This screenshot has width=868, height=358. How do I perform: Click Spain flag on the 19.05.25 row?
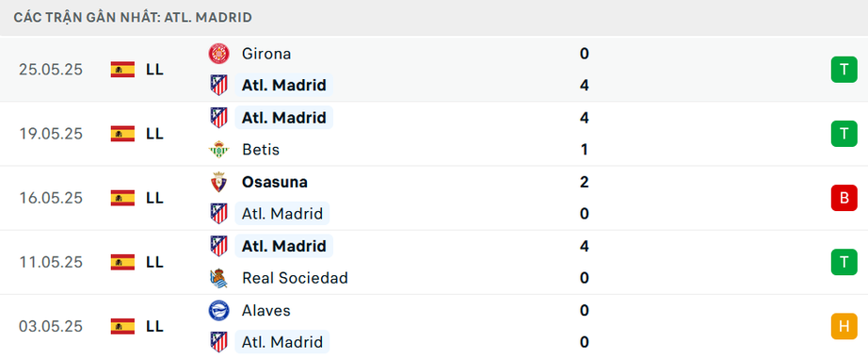click(122, 134)
